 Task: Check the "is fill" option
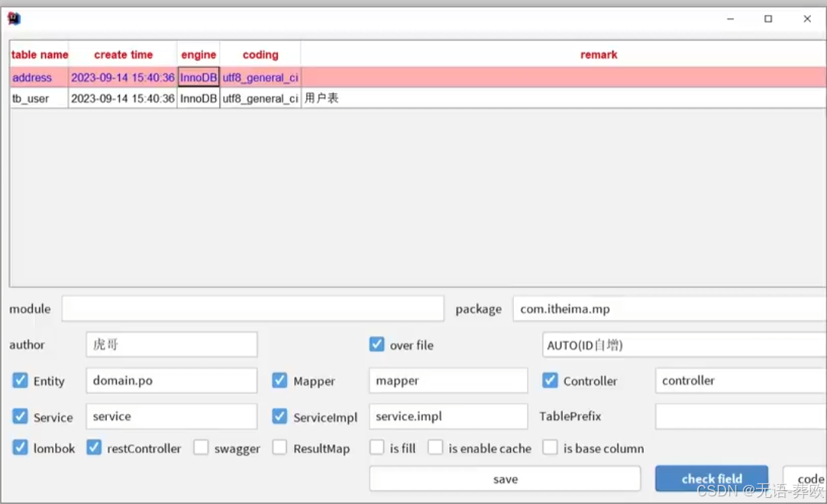376,448
